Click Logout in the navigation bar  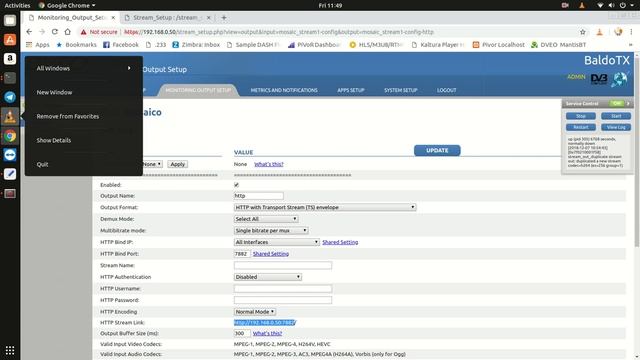click(447, 90)
